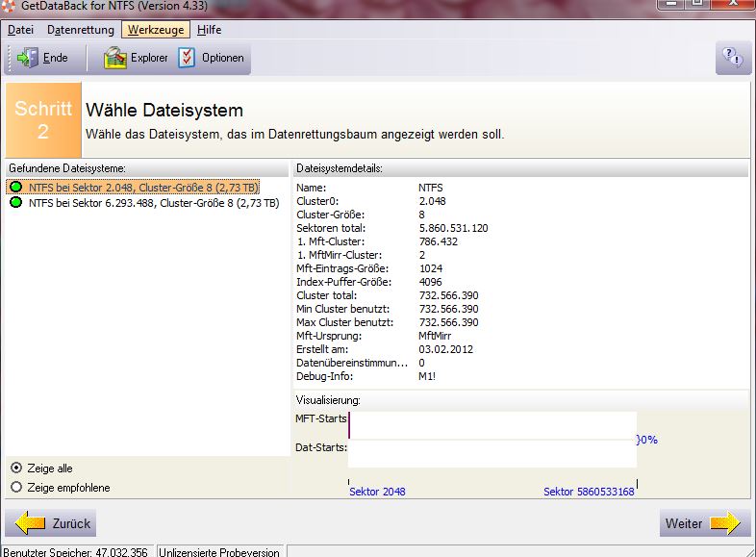Click Unlizensierte Probeversion status entry
The height and width of the screenshot is (557, 756).
click(219, 552)
